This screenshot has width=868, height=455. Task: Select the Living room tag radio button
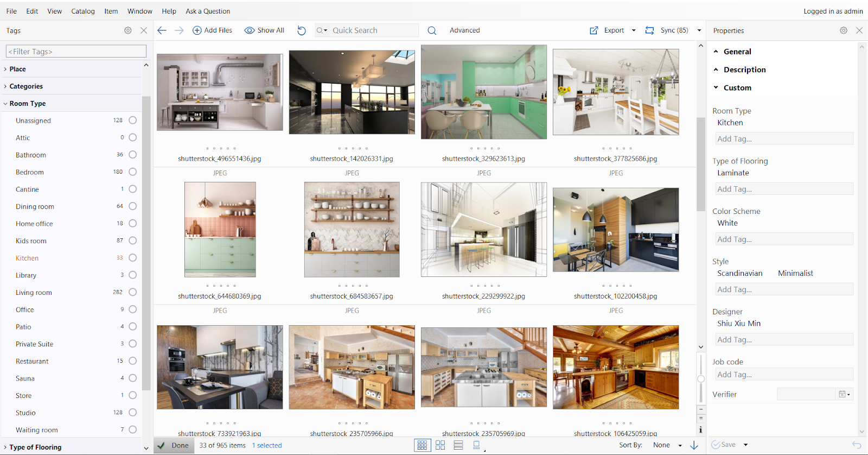click(x=132, y=292)
